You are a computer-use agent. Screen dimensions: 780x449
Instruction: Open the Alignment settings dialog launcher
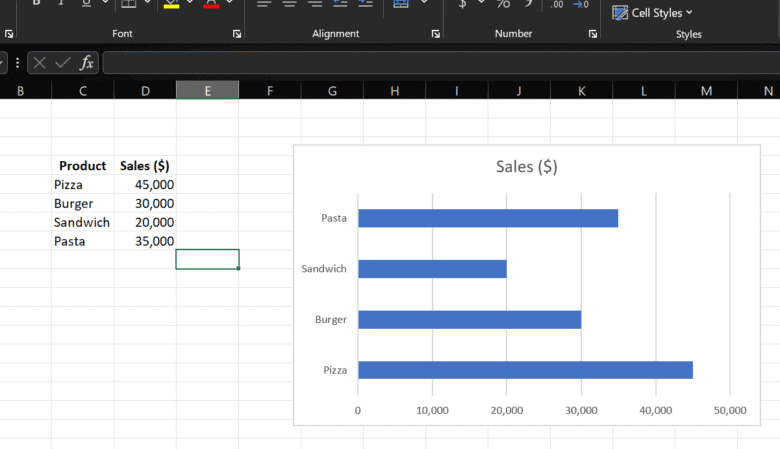pos(436,34)
